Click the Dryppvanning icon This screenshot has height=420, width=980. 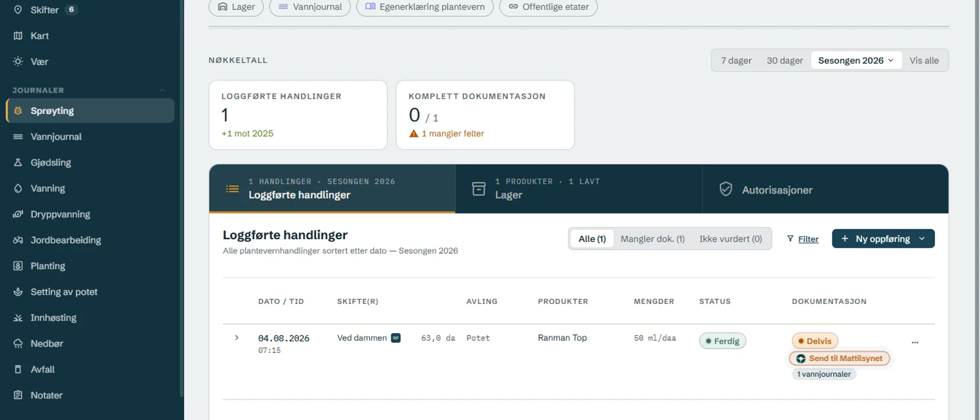tap(18, 214)
